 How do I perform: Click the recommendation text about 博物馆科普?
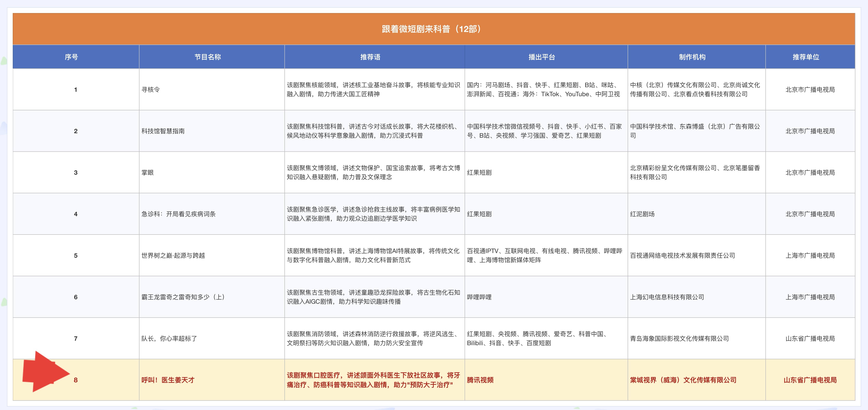click(373, 256)
